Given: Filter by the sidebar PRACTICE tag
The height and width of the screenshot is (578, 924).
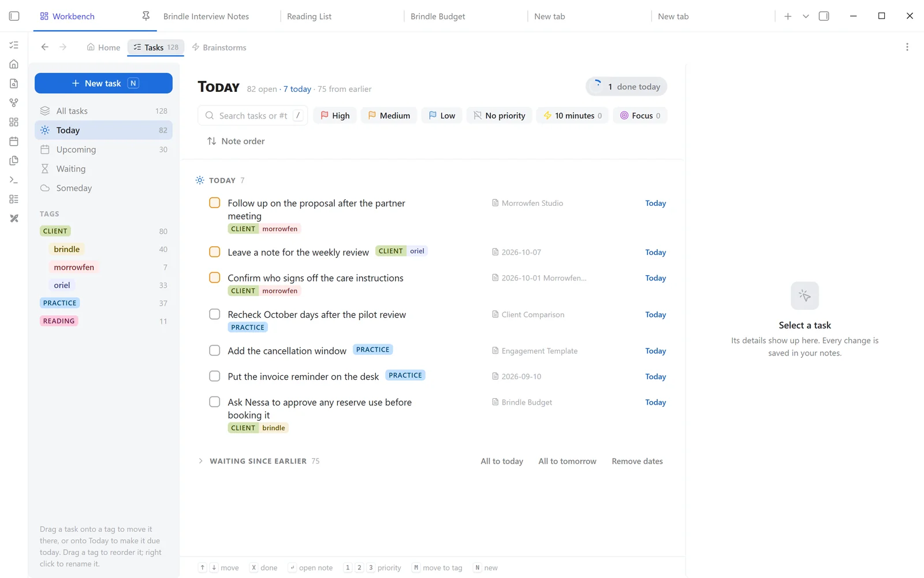Looking at the screenshot, I should click(x=59, y=303).
